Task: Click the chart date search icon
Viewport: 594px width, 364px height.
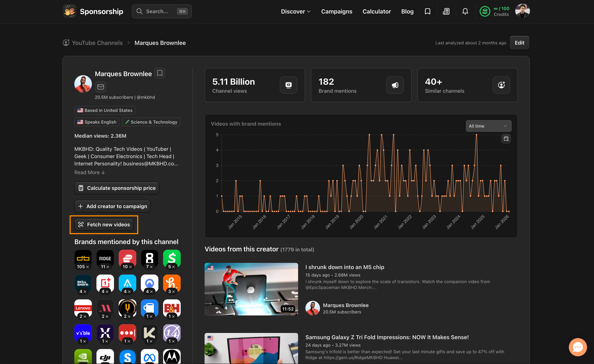Action: pyautogui.click(x=506, y=139)
